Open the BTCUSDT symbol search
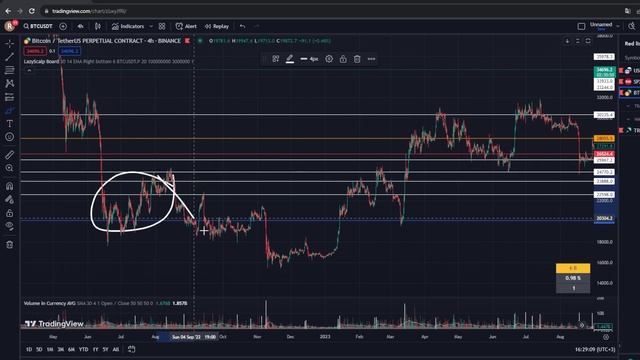The image size is (640, 360). coord(38,26)
